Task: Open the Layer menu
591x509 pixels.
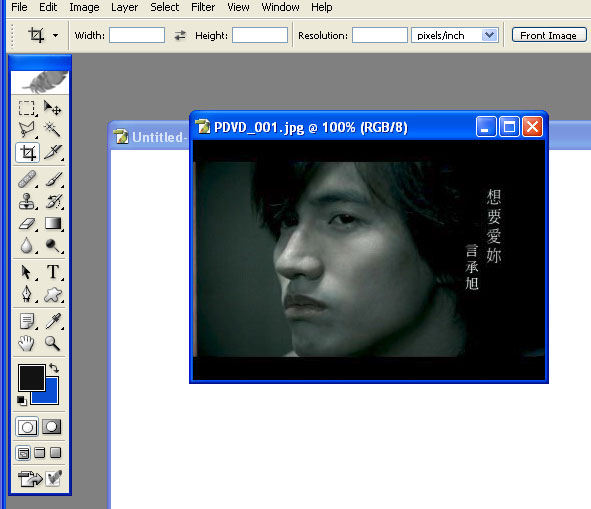Action: click(124, 7)
